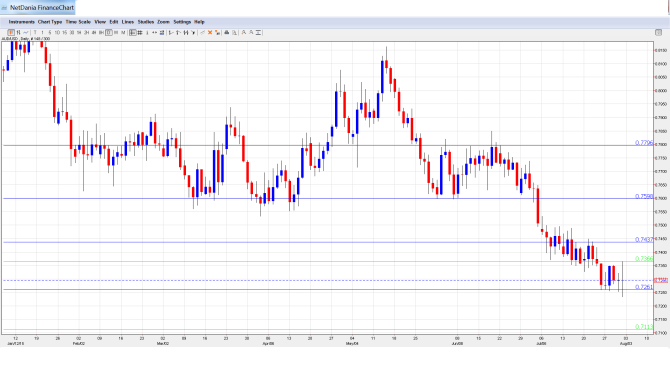Switch to 2H time scale

tap(86, 32)
